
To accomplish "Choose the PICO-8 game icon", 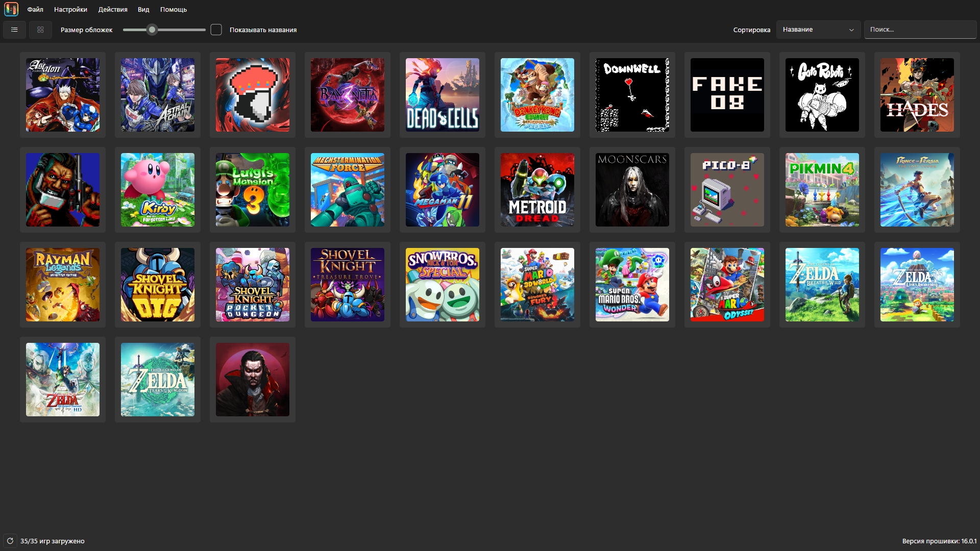I will tap(727, 190).
